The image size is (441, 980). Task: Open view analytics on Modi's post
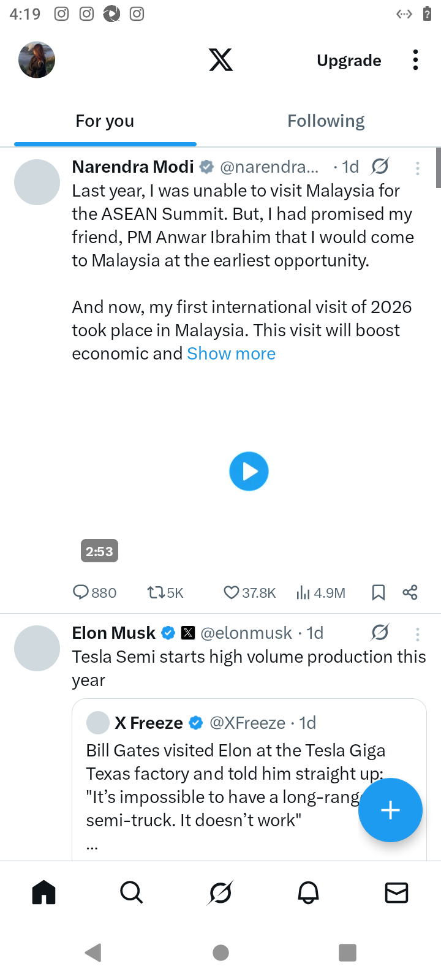303,592
